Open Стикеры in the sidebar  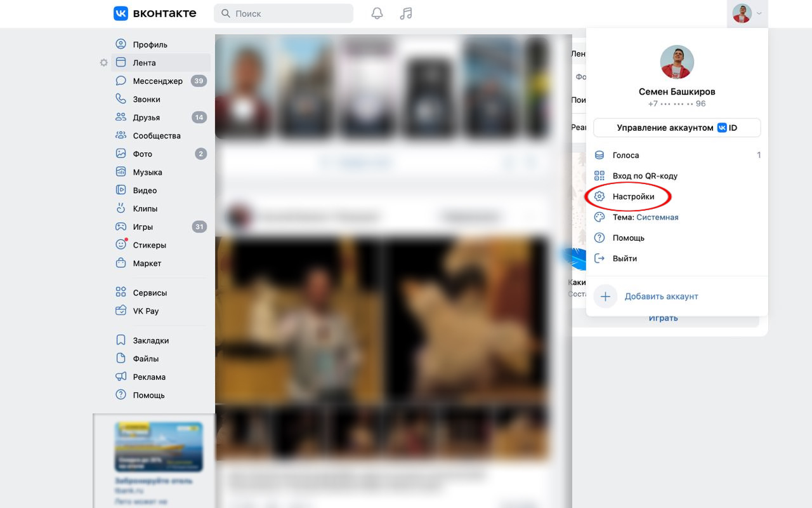[149, 245]
